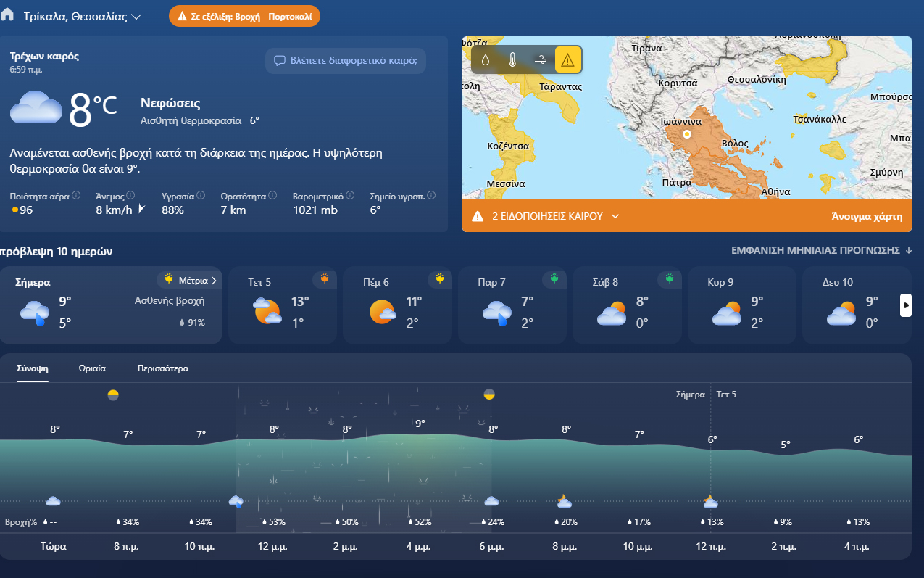Click the humidity info icon
The height and width of the screenshot is (578, 924).
201,196
